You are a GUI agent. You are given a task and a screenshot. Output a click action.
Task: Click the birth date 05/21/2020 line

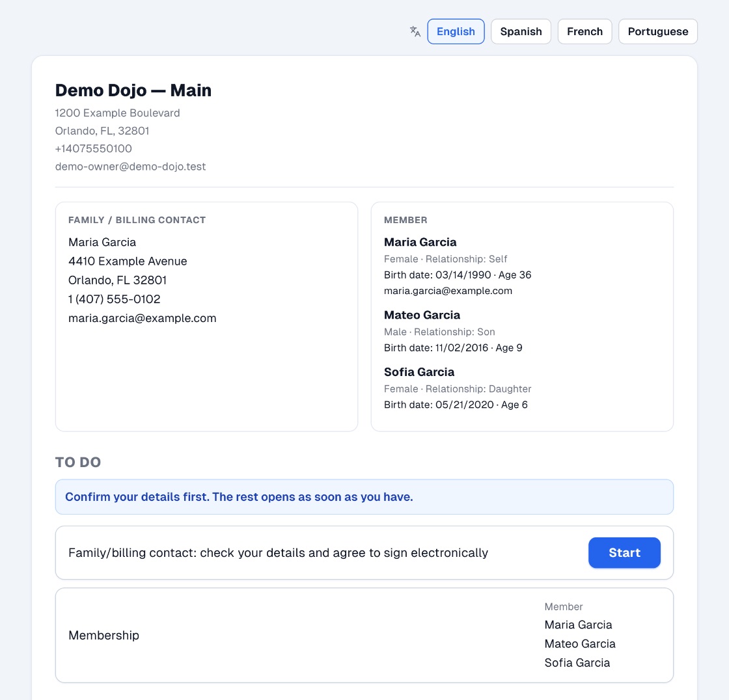click(456, 405)
